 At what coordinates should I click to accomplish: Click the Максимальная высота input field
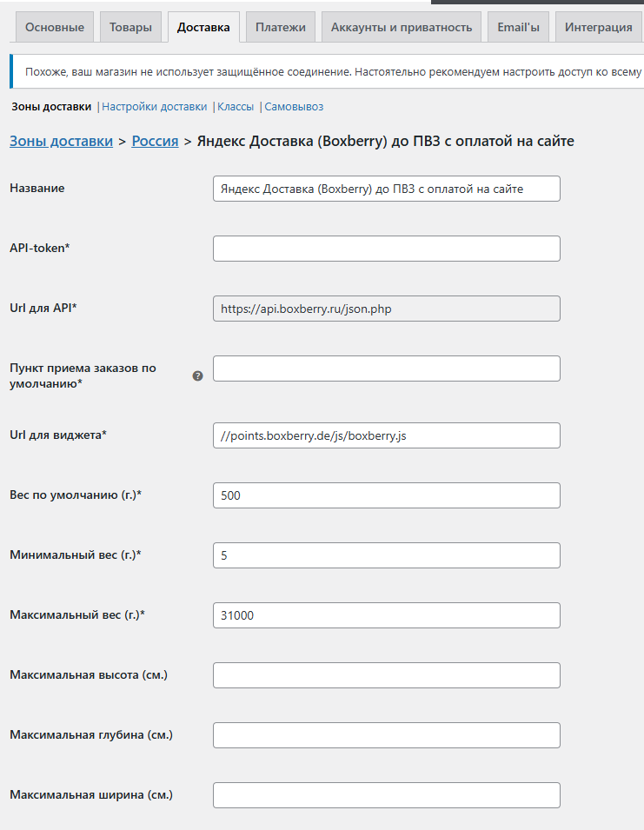(386, 675)
